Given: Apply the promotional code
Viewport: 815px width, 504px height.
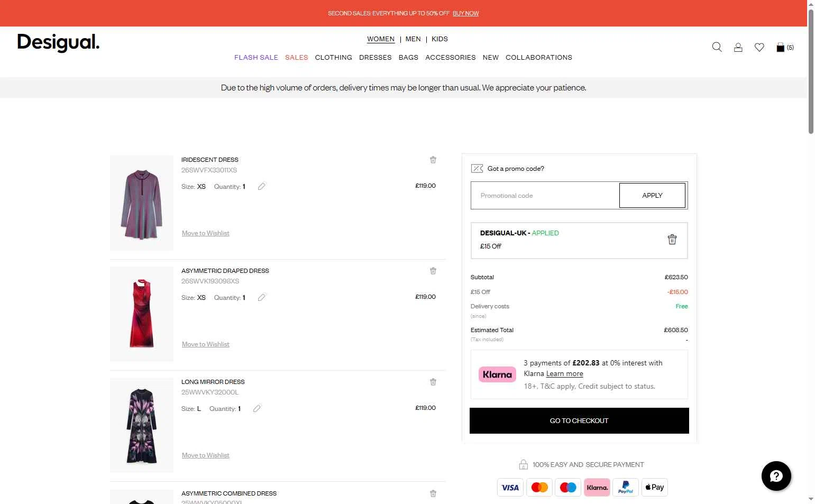Looking at the screenshot, I should [652, 195].
